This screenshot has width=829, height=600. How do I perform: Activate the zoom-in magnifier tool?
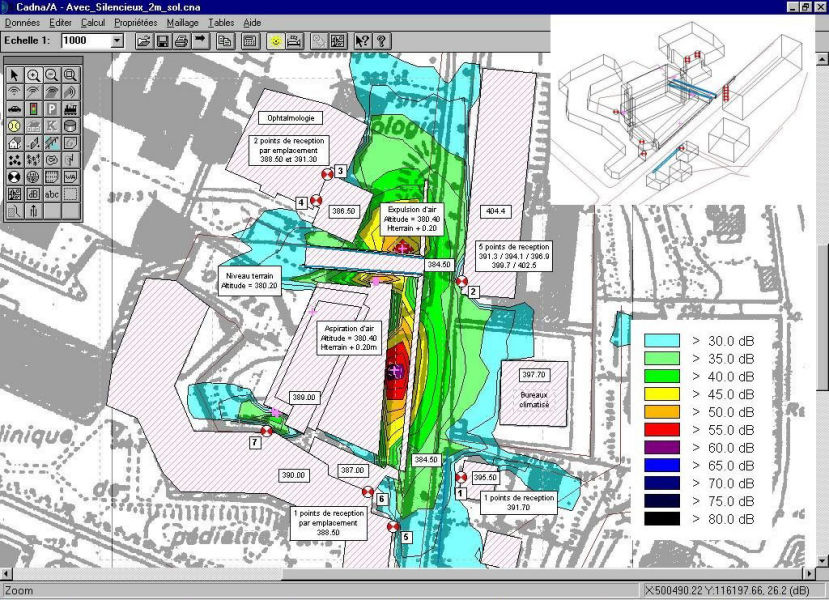click(x=34, y=75)
